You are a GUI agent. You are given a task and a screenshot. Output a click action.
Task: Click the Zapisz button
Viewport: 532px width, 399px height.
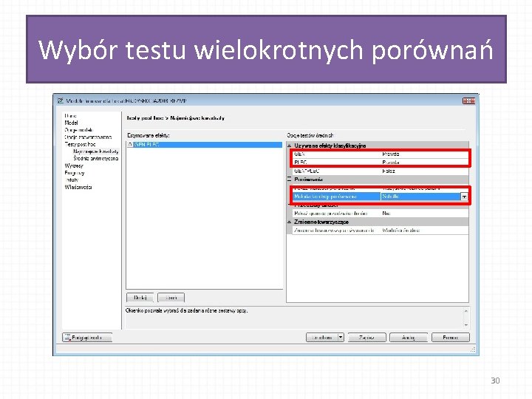(x=366, y=338)
